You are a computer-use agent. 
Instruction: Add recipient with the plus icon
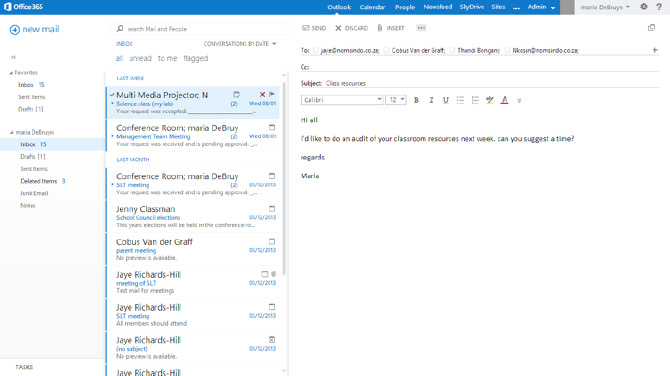point(655,50)
